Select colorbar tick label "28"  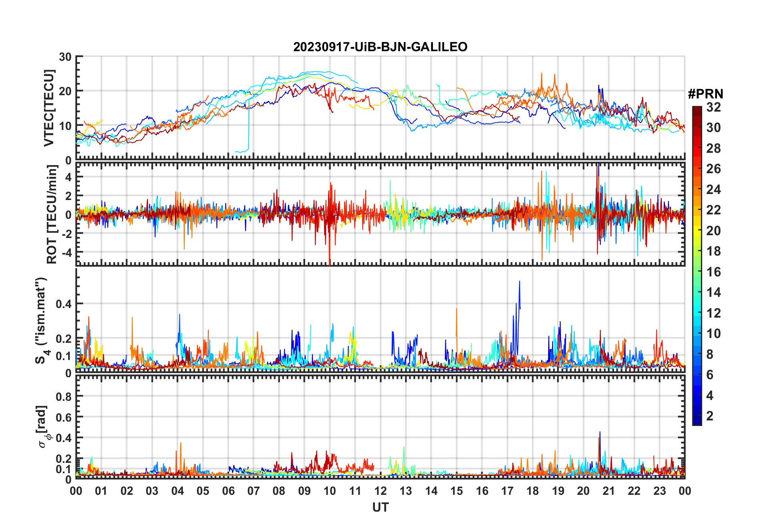click(713, 148)
